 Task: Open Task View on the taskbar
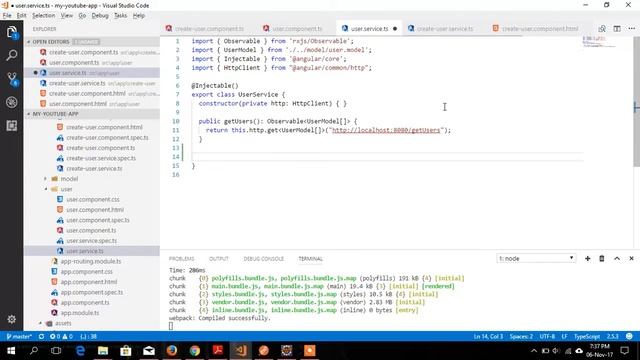pyautogui.click(x=56, y=351)
